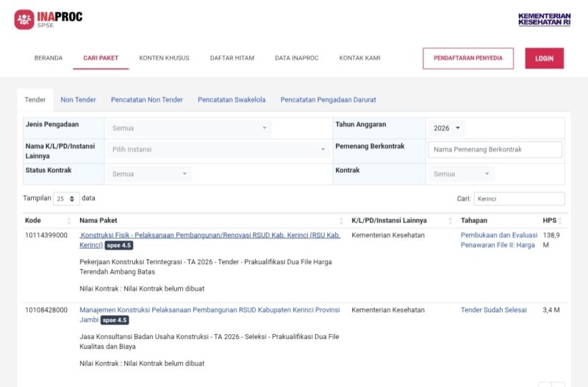This screenshot has width=588, height=387.
Task: Open the Konten Khusus menu
Action: pyautogui.click(x=164, y=58)
